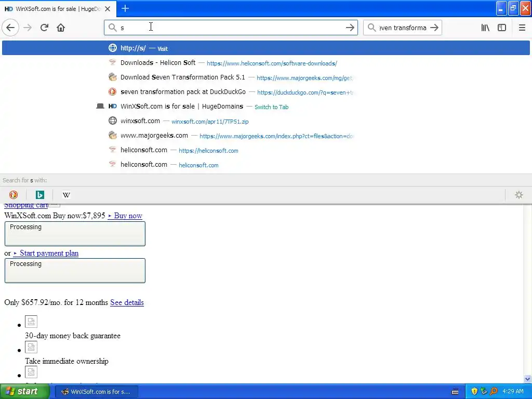Image resolution: width=532 pixels, height=399 pixels.
Task: Open the Library bookshelf icon
Action: 485,28
